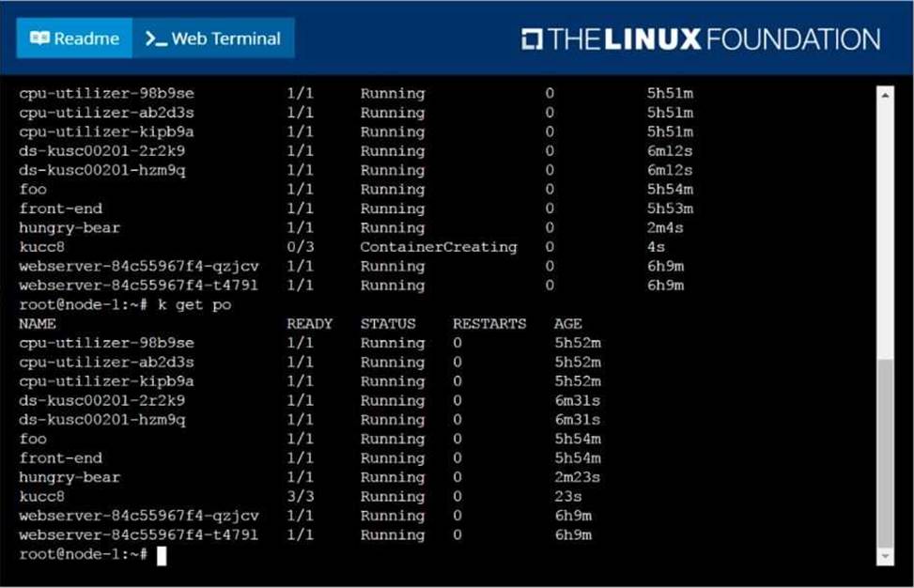
Task: Click the STATUS column header in output
Action: click(x=388, y=324)
